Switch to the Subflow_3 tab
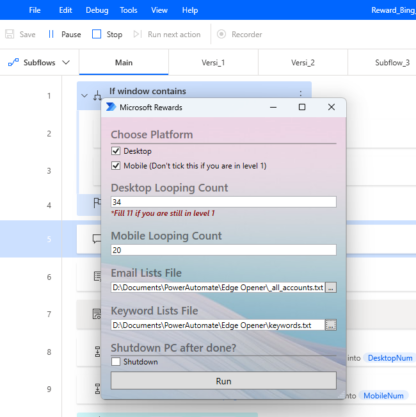 [382, 62]
